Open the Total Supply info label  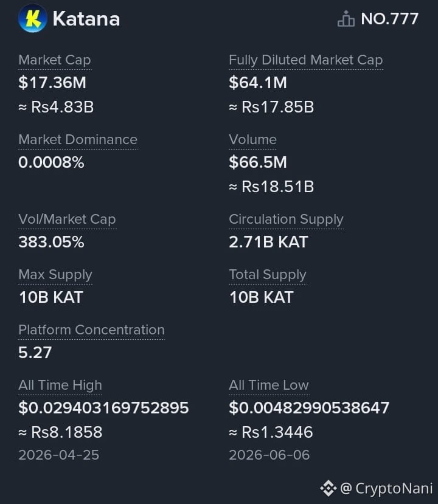[268, 275]
